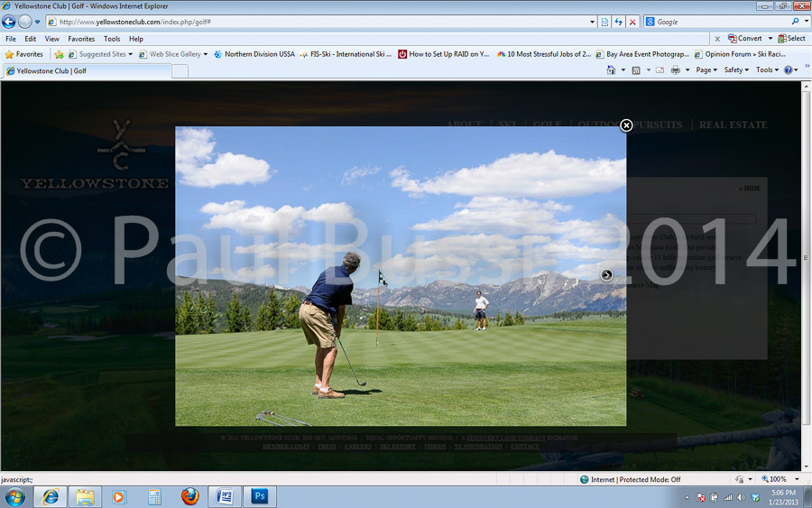Switch to Microsoft Word on taskbar
The image size is (812, 508).
pyautogui.click(x=225, y=496)
